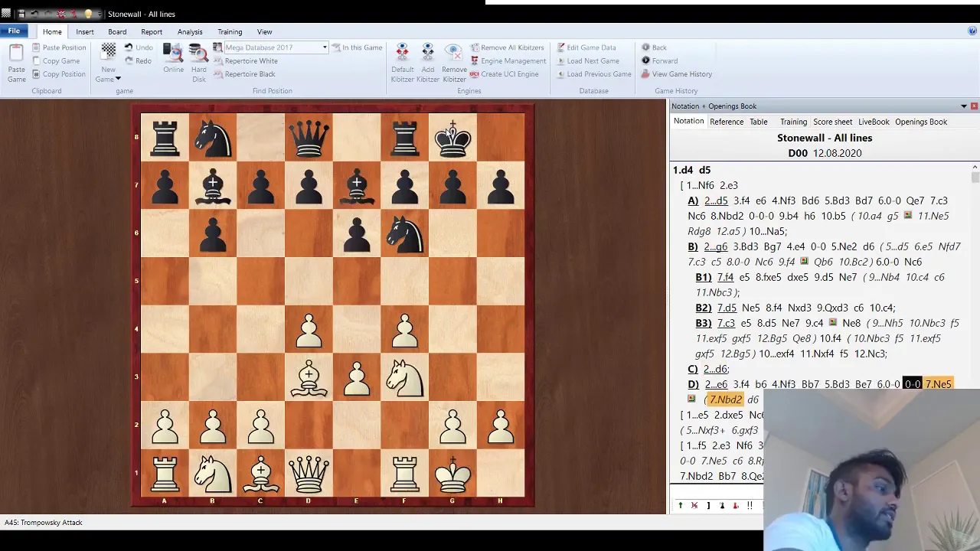Viewport: 980px width, 551px height.
Task: Open Engine Management
Action: [508, 61]
